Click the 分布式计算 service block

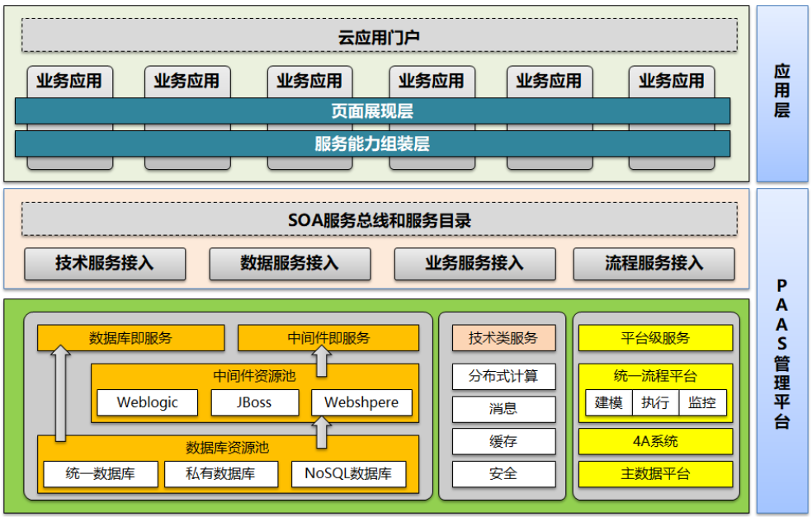click(503, 377)
